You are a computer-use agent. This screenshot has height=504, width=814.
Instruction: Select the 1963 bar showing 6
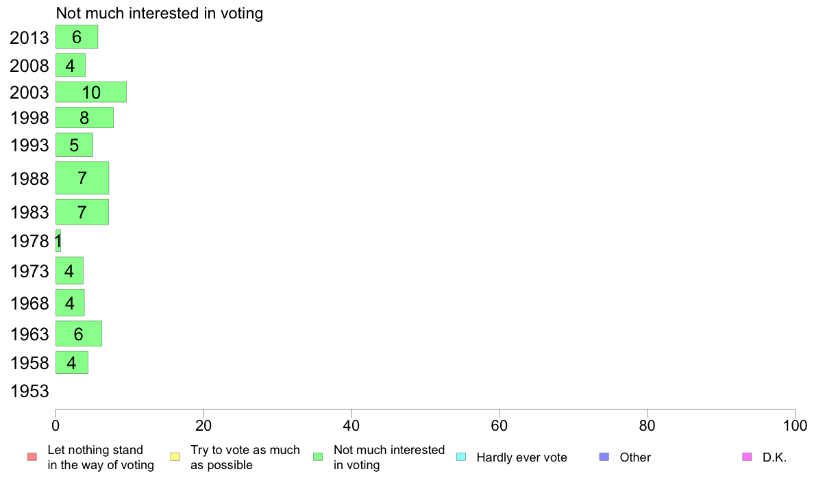tap(79, 333)
